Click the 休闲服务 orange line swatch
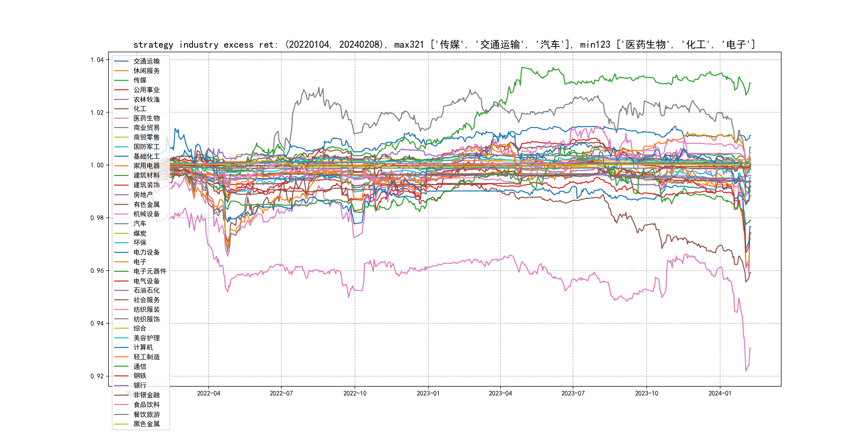The height and width of the screenshot is (434, 868). coord(121,71)
